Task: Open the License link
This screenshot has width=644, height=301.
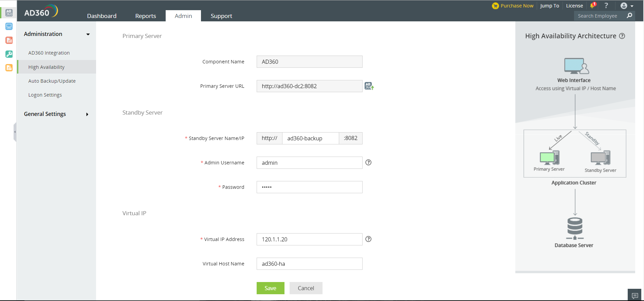Action: (574, 6)
